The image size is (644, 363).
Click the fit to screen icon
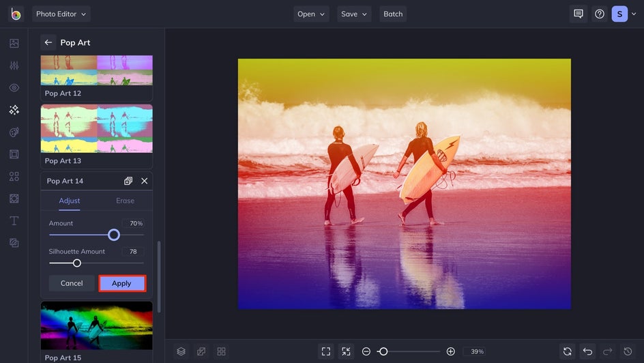(326, 351)
